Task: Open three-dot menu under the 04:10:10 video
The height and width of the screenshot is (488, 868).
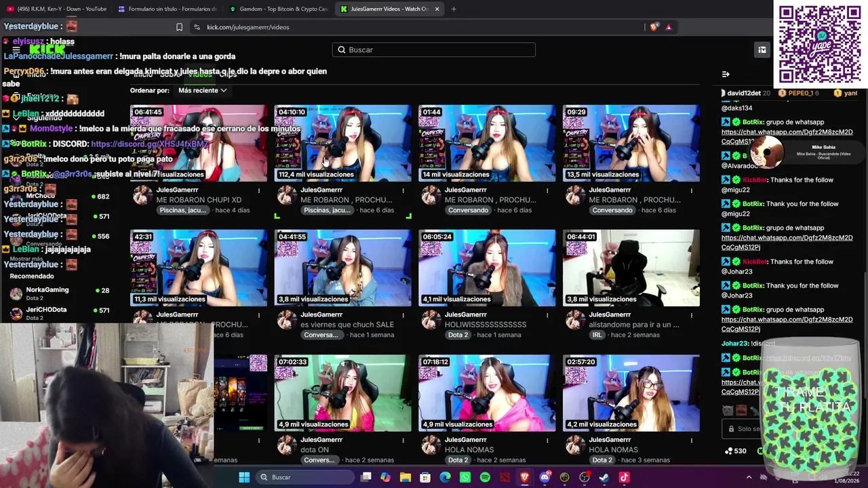Action: (x=403, y=190)
